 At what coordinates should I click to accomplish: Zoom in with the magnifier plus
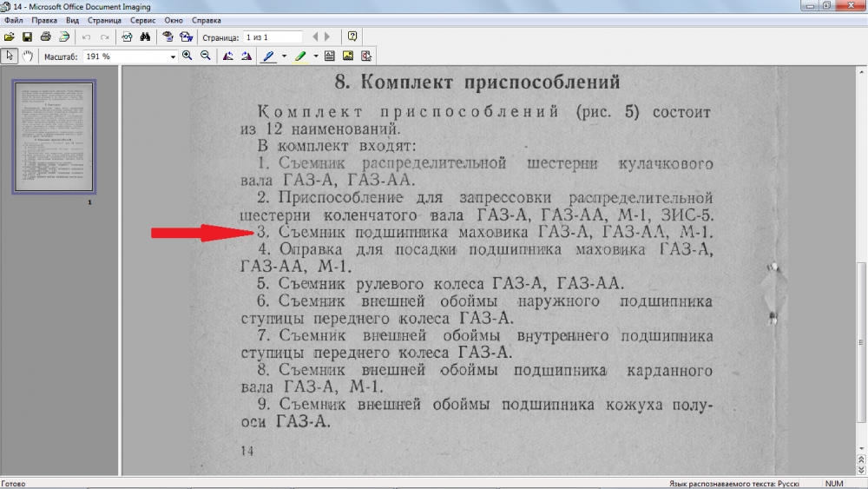[x=187, y=56]
